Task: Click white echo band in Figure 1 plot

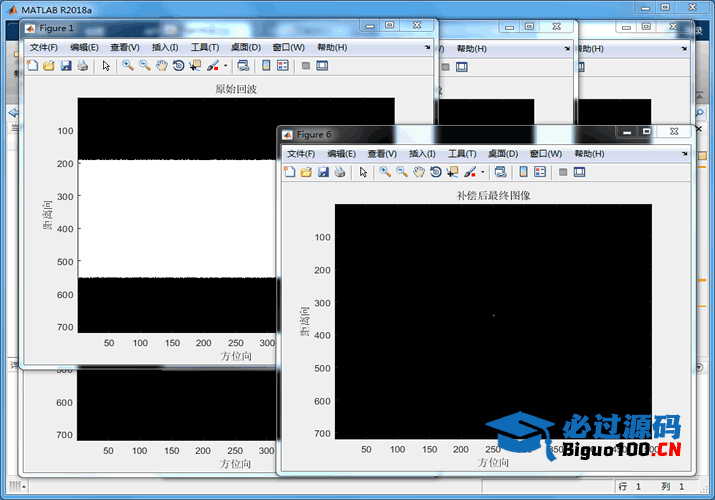Action: [177, 218]
